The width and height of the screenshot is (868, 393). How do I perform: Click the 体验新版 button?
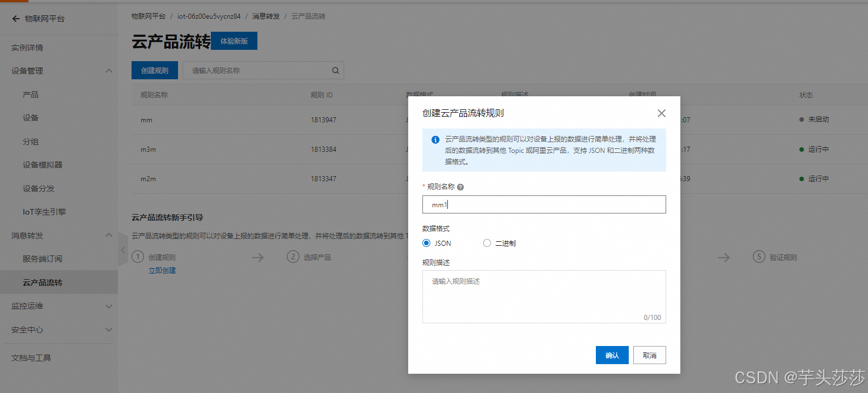pos(234,41)
